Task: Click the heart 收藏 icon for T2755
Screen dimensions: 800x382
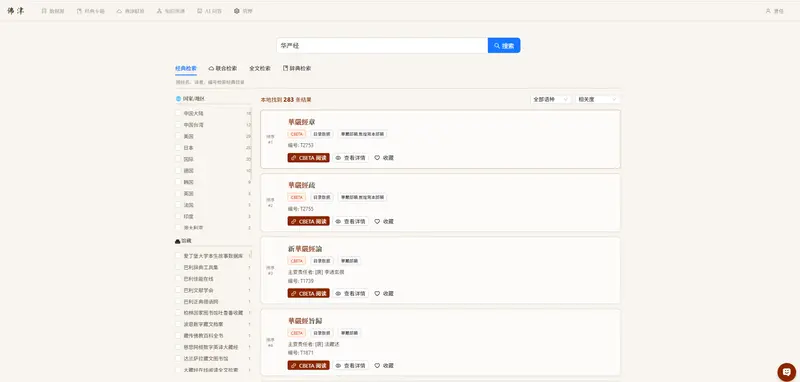Action: coord(378,221)
